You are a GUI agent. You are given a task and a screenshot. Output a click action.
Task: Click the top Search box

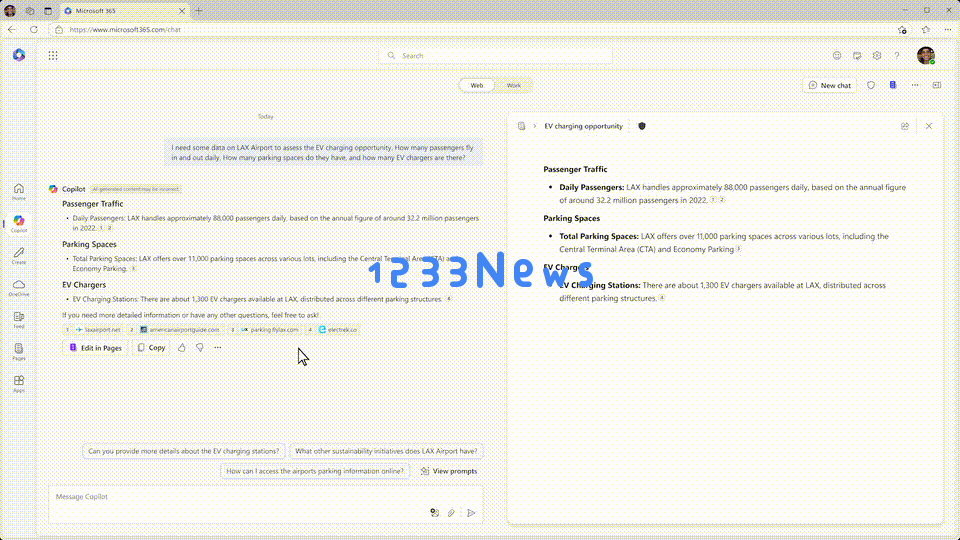(495, 56)
